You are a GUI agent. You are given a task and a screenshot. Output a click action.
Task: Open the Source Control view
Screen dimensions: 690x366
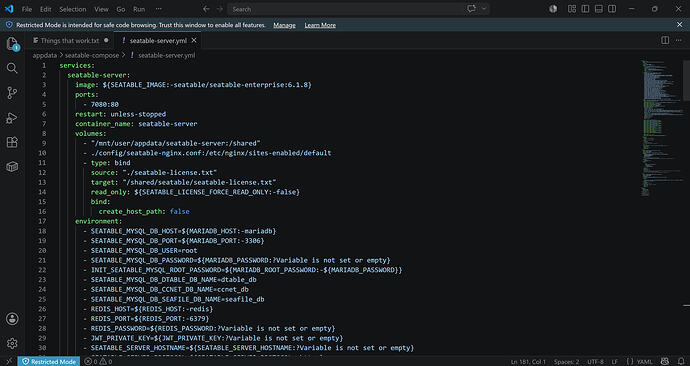[x=12, y=93]
